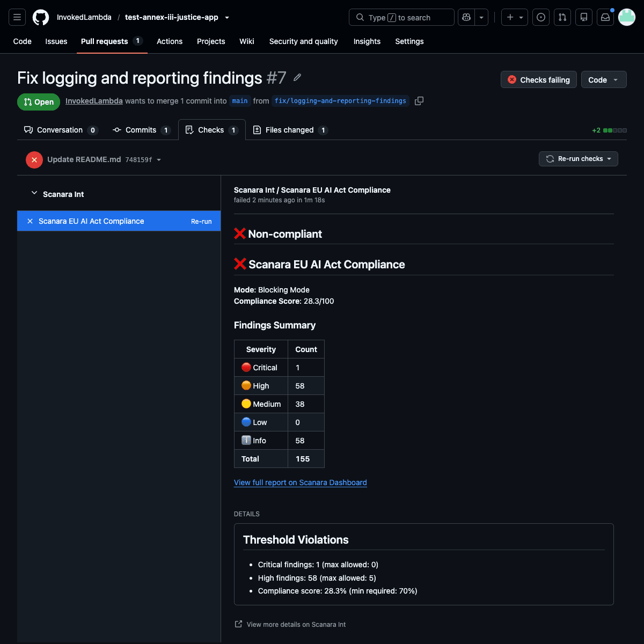Screen dimensions: 644x644
Task: Switch to the Issues tab
Action: [56, 41]
